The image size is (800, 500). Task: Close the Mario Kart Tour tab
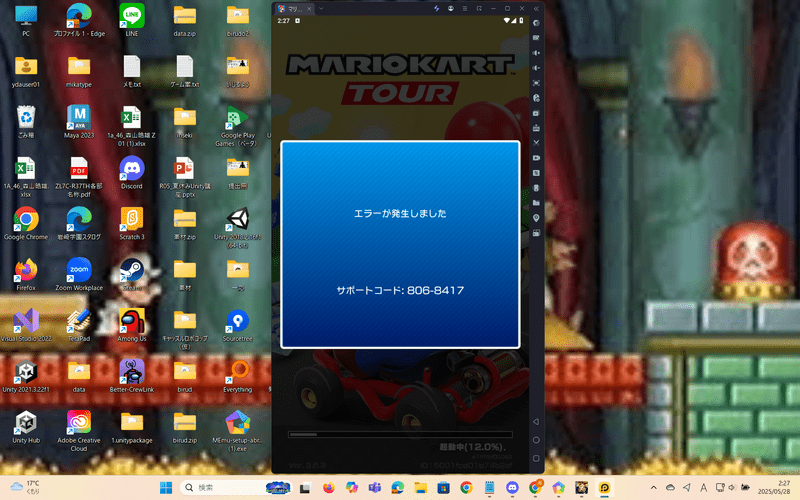[x=309, y=9]
